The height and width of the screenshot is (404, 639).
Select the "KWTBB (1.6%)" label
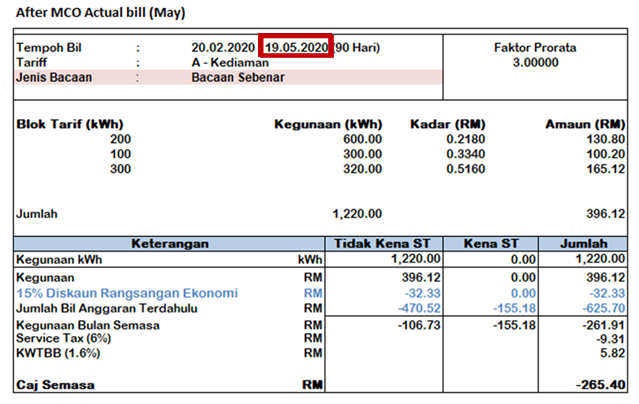click(58, 353)
